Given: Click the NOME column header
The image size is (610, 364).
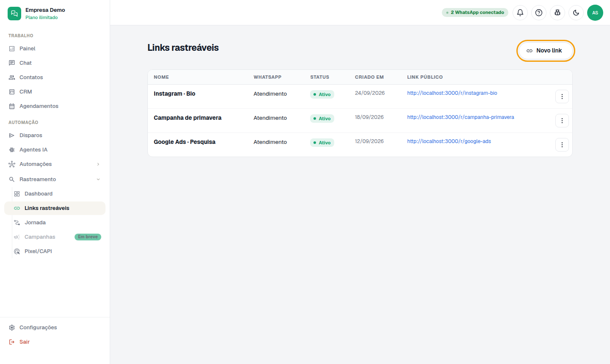Looking at the screenshot, I should pos(161,77).
